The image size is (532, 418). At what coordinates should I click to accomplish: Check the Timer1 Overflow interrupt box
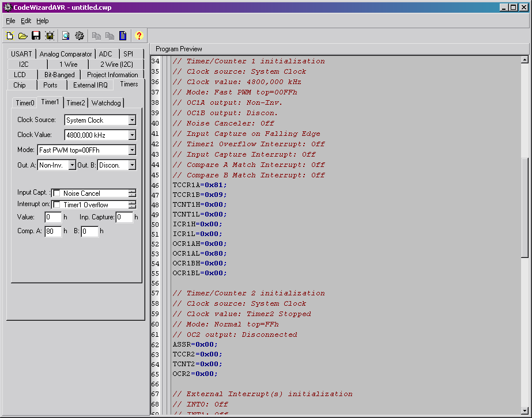click(56, 205)
